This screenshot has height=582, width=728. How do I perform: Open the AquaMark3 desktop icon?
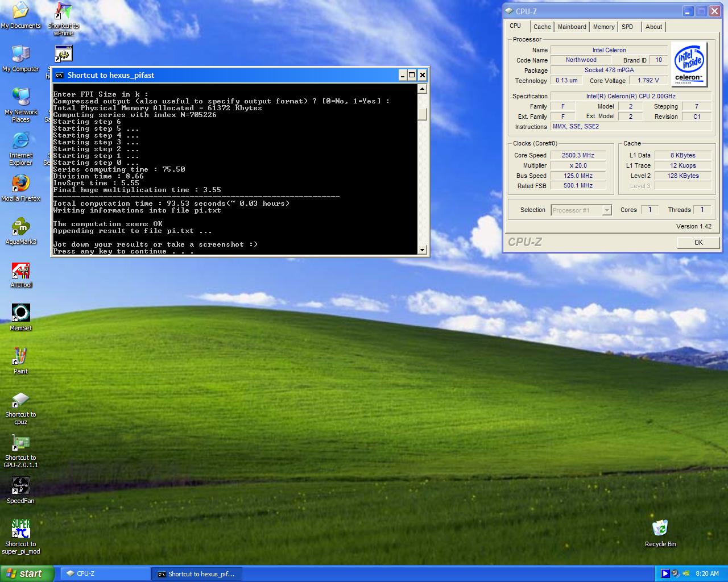point(20,231)
